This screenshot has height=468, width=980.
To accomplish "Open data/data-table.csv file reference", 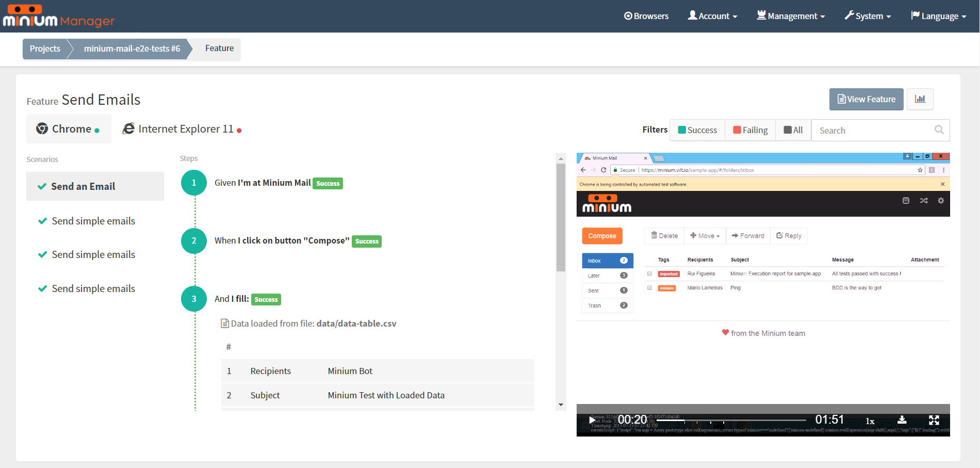I will pyautogui.click(x=356, y=324).
